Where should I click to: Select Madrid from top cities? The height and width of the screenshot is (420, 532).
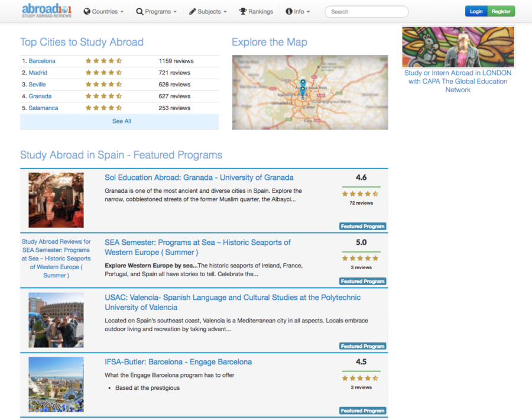pos(38,73)
